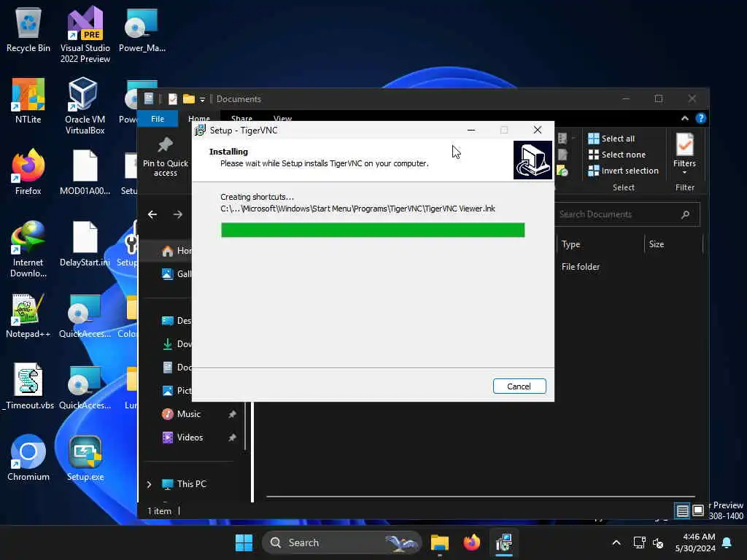Click Select none in ribbon
The image size is (747, 560).
(617, 155)
